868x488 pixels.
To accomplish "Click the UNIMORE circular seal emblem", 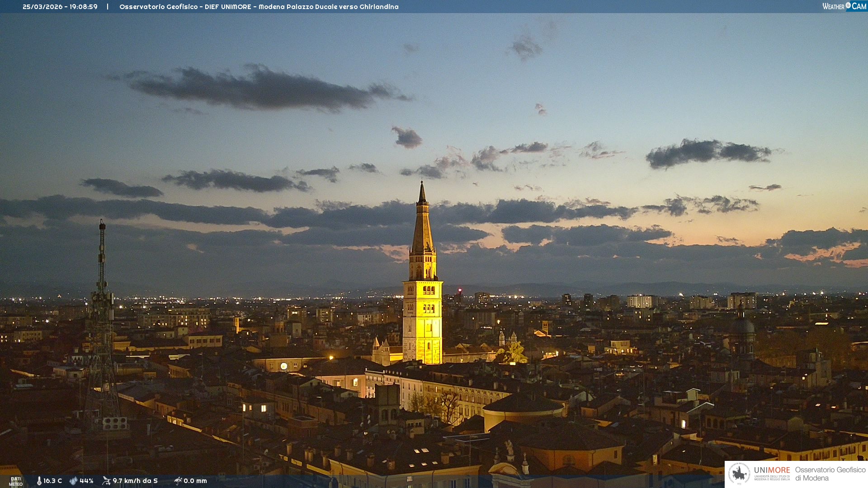I will pyautogui.click(x=739, y=474).
